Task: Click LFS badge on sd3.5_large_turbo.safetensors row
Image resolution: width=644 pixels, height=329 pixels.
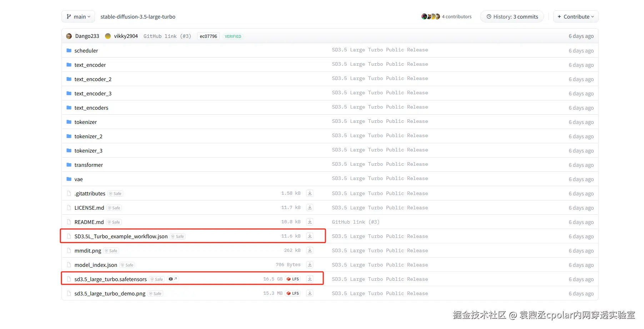Action: tap(293, 279)
